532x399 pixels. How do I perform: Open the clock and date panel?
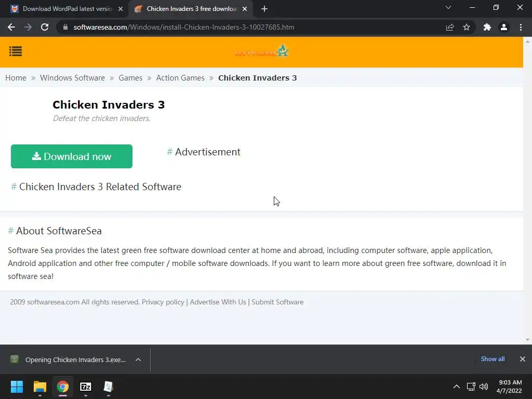click(509, 387)
